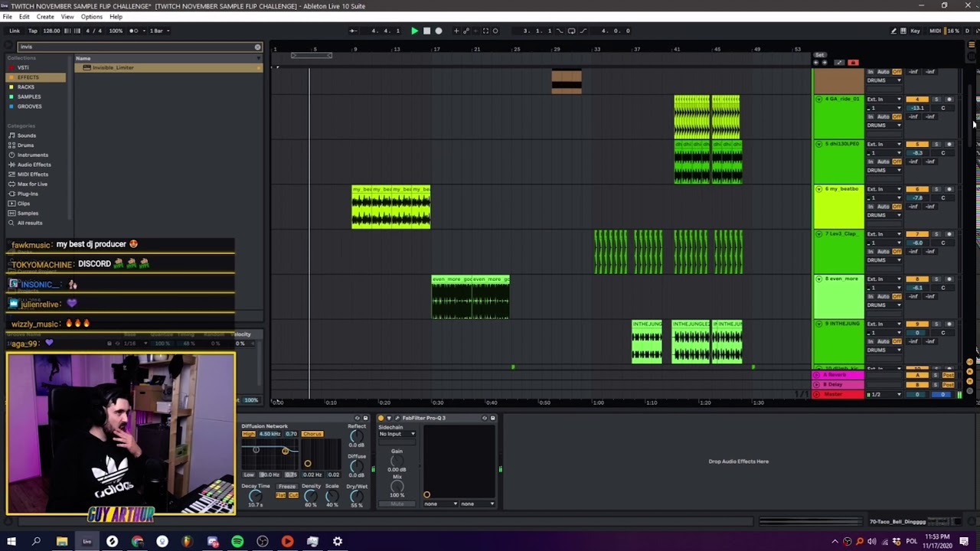The height and width of the screenshot is (551, 980).
Task: Open the File menu
Action: (7, 17)
